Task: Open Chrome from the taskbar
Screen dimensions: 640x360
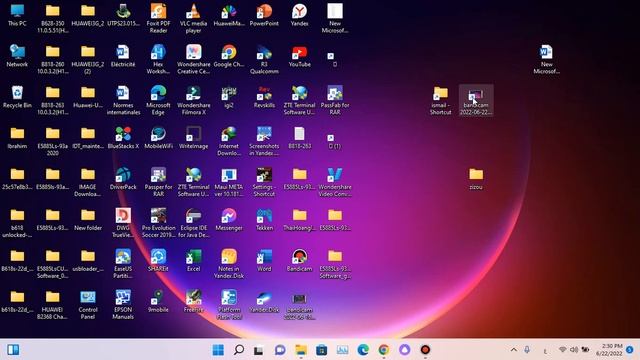Action: (x=384, y=350)
